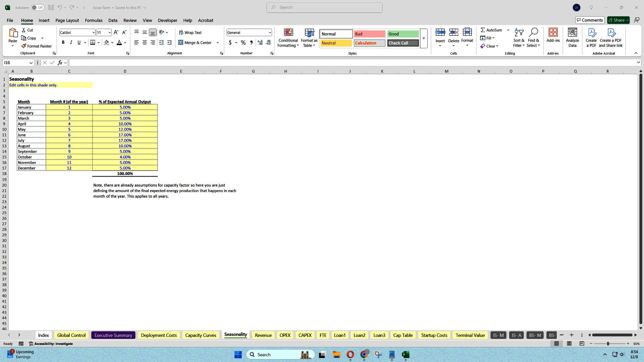Toggle Italic formatting on text
The height and width of the screenshot is (362, 644).
71,43
